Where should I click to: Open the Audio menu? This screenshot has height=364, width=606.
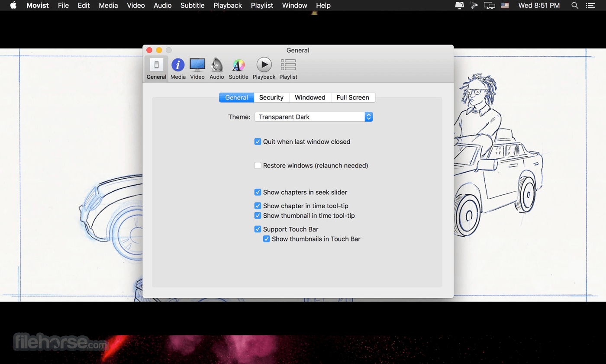click(x=163, y=6)
